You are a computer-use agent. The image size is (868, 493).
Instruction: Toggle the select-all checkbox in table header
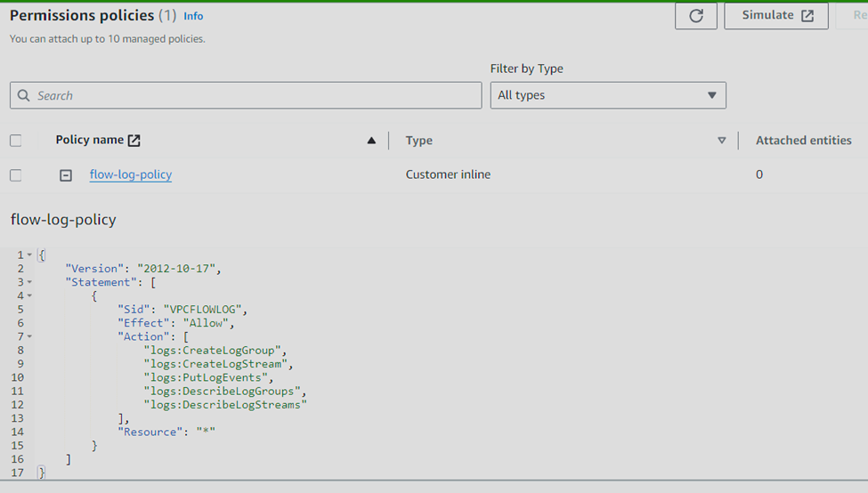15,141
